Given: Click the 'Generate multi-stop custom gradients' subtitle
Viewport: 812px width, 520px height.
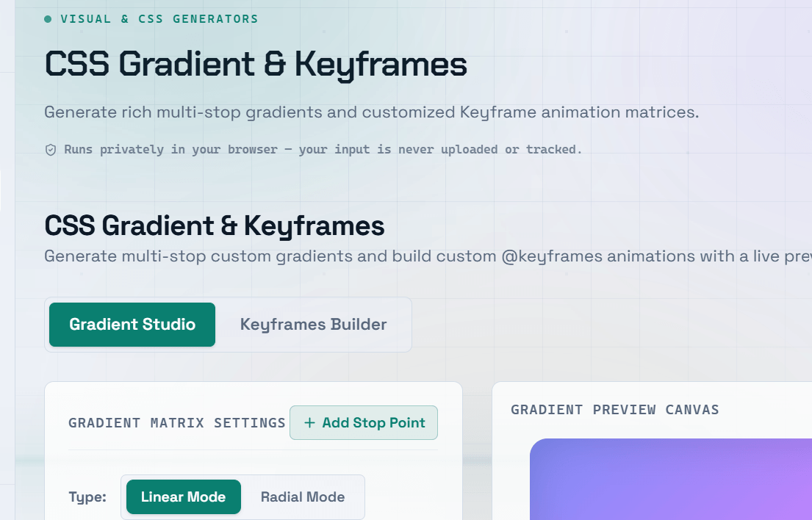Looking at the screenshot, I should click(x=428, y=256).
